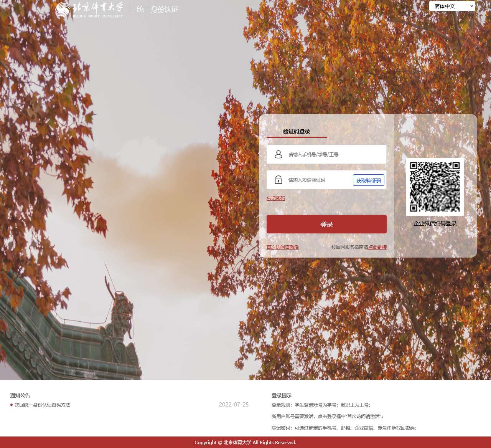Click the 2022-07-25 notice date
The height and width of the screenshot is (448, 491).
pos(234,405)
